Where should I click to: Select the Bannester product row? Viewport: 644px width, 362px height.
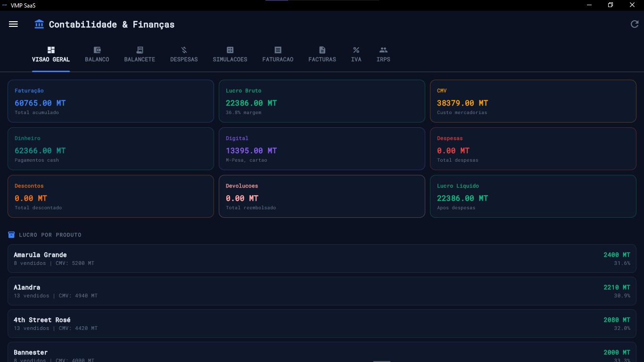322,352
